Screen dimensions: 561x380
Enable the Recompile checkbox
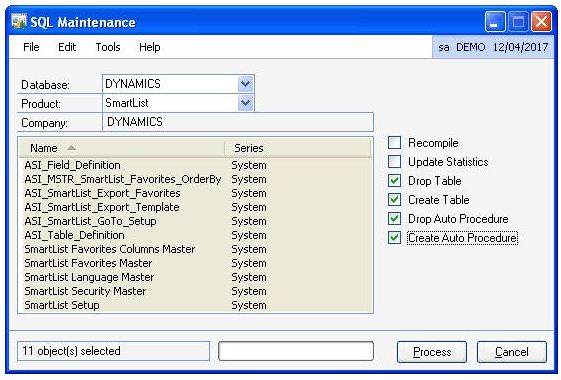[394, 143]
